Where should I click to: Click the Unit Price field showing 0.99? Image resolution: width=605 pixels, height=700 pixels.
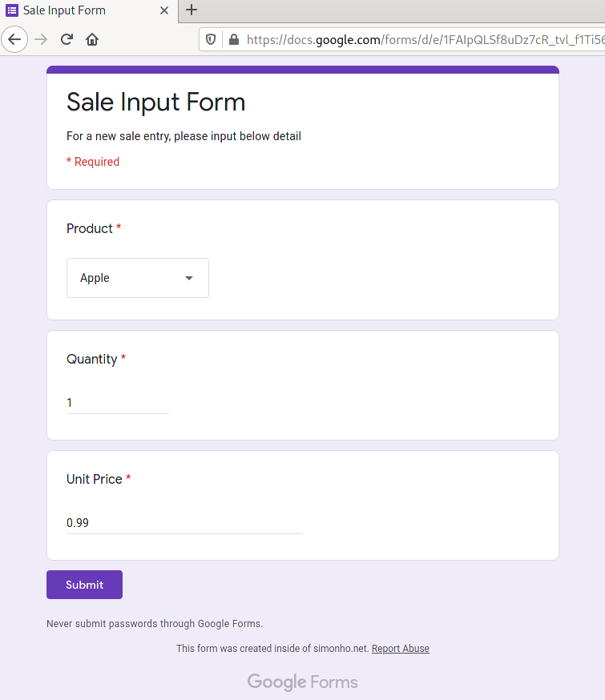point(184,522)
